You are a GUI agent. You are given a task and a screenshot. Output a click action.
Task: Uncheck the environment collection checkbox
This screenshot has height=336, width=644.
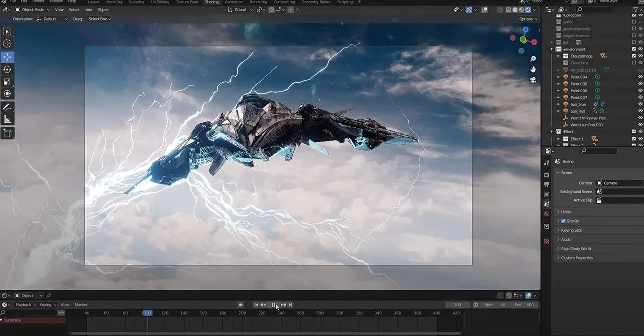pos(634,49)
